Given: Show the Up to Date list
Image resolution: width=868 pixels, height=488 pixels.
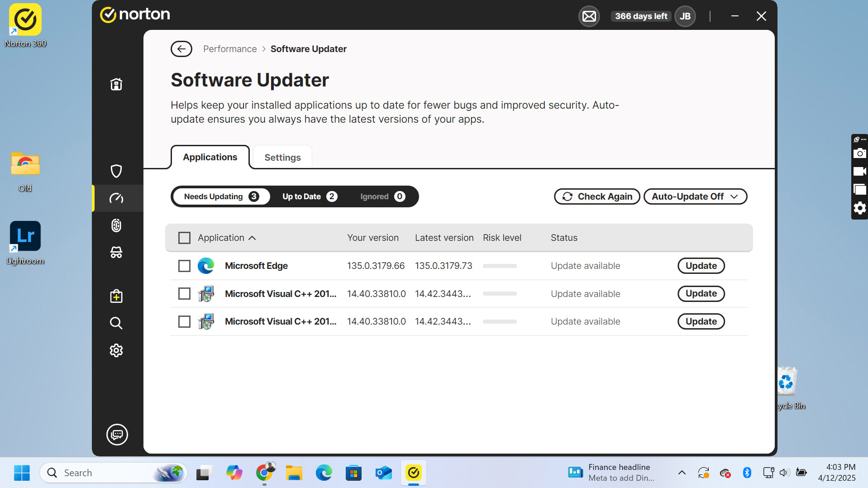Looking at the screenshot, I should [310, 196].
